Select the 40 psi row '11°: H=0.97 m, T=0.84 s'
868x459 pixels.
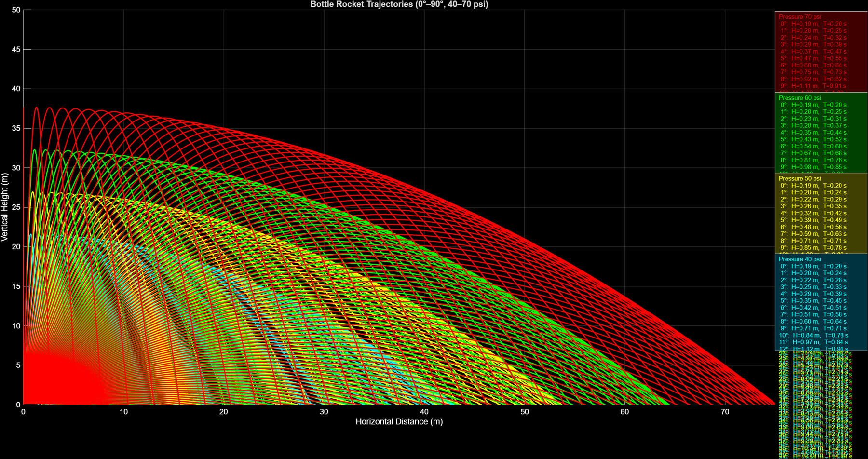[814, 342]
